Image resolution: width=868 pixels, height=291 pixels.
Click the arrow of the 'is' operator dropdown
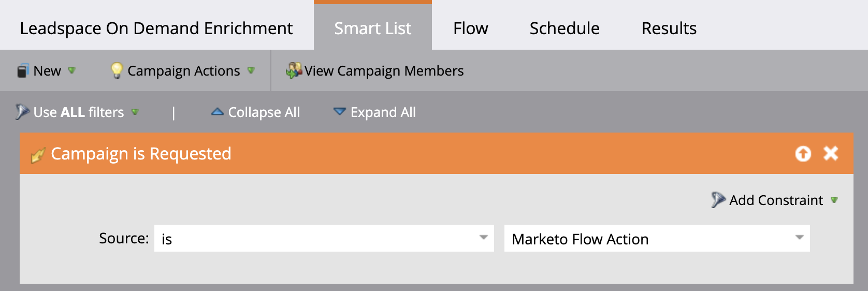[484, 238]
